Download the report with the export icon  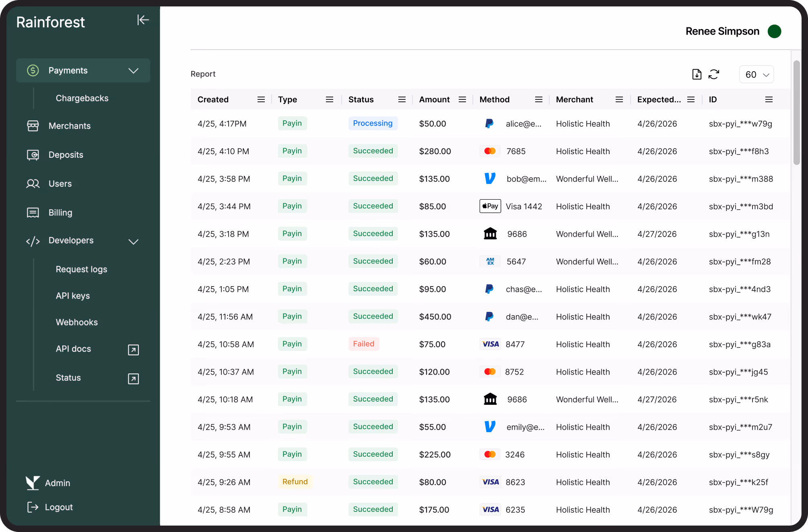tap(697, 74)
